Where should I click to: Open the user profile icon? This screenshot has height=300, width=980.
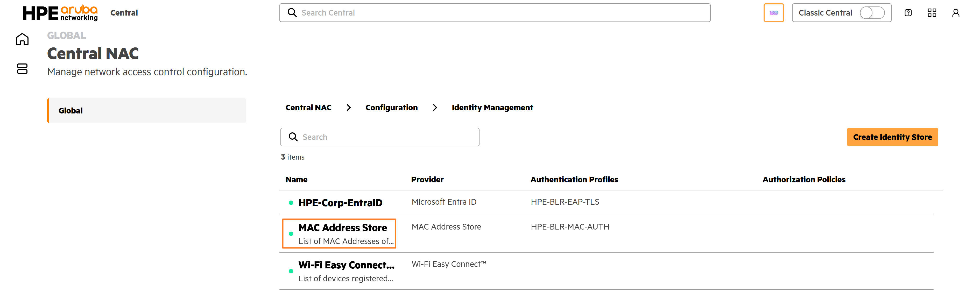(955, 13)
